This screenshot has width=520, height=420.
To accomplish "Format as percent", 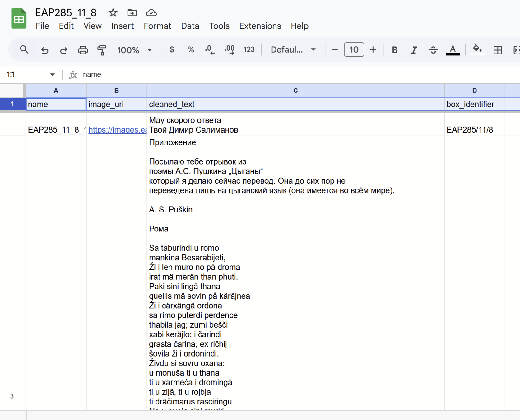I will pyautogui.click(x=191, y=50).
